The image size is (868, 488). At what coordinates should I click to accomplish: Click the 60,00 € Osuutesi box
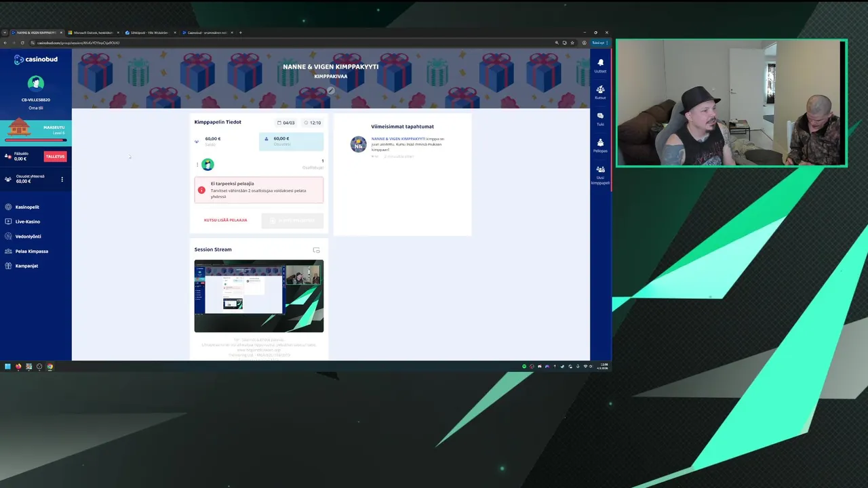291,142
